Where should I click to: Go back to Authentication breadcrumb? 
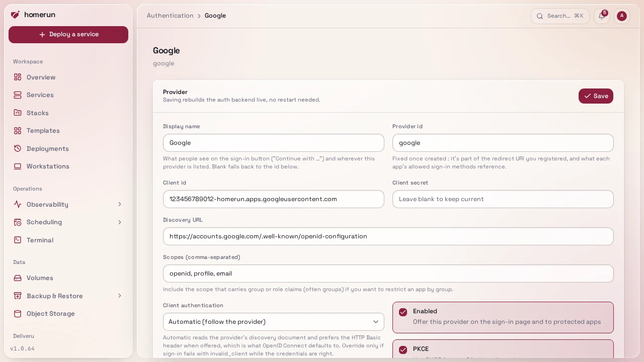(170, 16)
